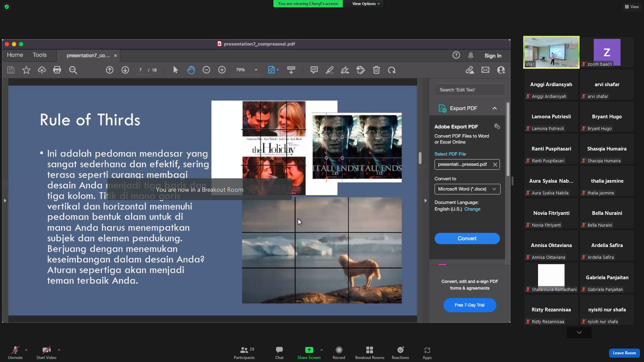The image size is (644, 362).
Task: Close the presentation7_co... tab
Action: click(x=115, y=56)
